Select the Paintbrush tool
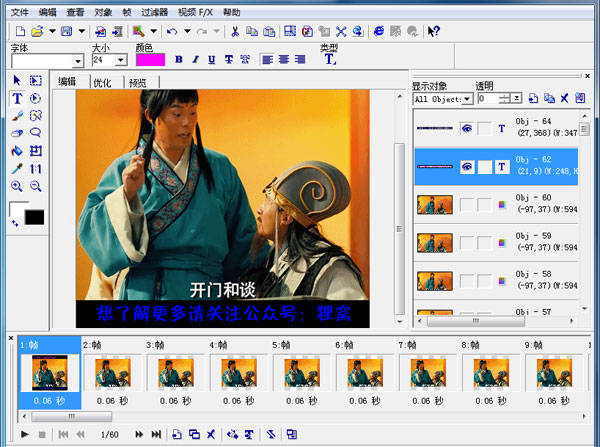Image resolution: width=600 pixels, height=447 pixels. coord(17,116)
